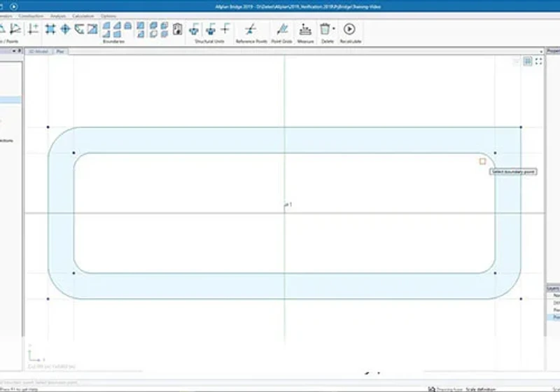This screenshot has width=560, height=392.
Task: Open the left panel dropdown arrow
Action: (14, 51)
